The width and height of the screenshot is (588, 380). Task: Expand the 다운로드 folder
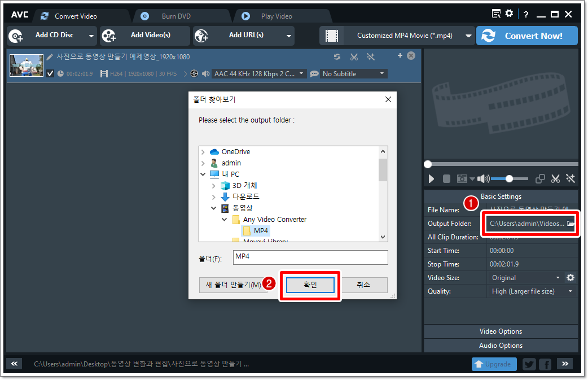pos(213,197)
